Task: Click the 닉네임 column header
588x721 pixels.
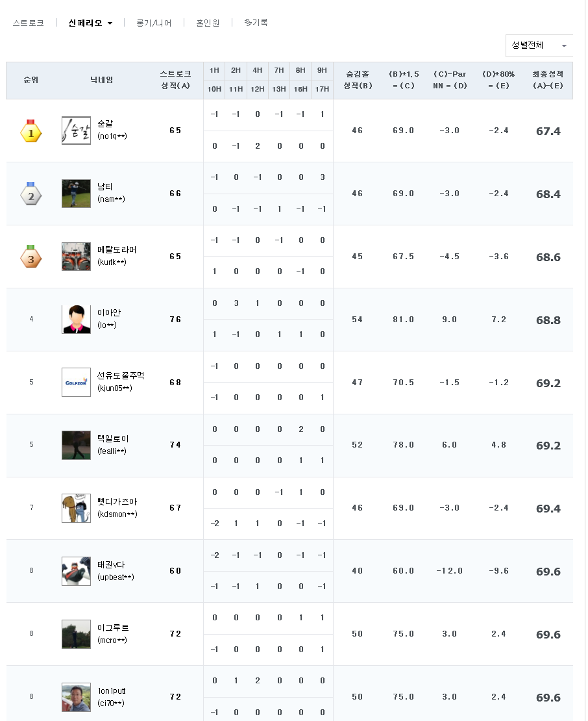Action: coord(101,80)
